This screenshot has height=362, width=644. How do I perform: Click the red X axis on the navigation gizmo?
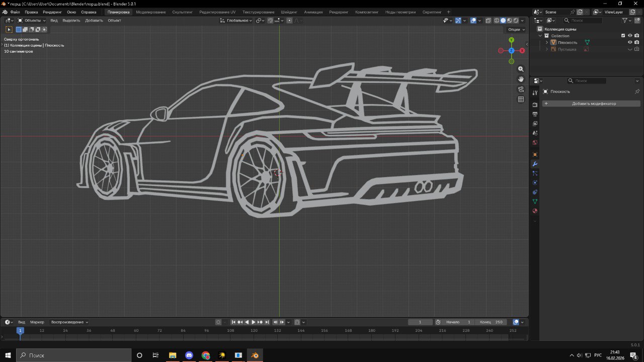(x=522, y=51)
